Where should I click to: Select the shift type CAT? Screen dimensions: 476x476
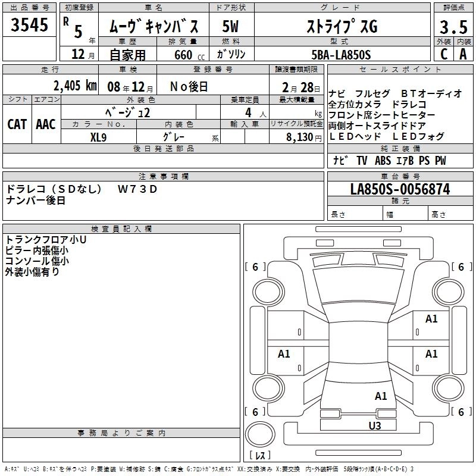tap(17, 124)
